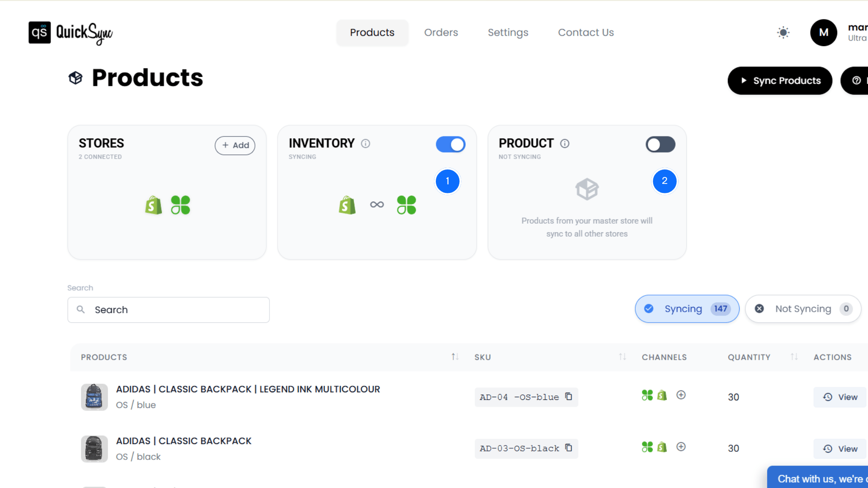Click the help question mark button
This screenshot has height=488, width=868.
point(857,80)
